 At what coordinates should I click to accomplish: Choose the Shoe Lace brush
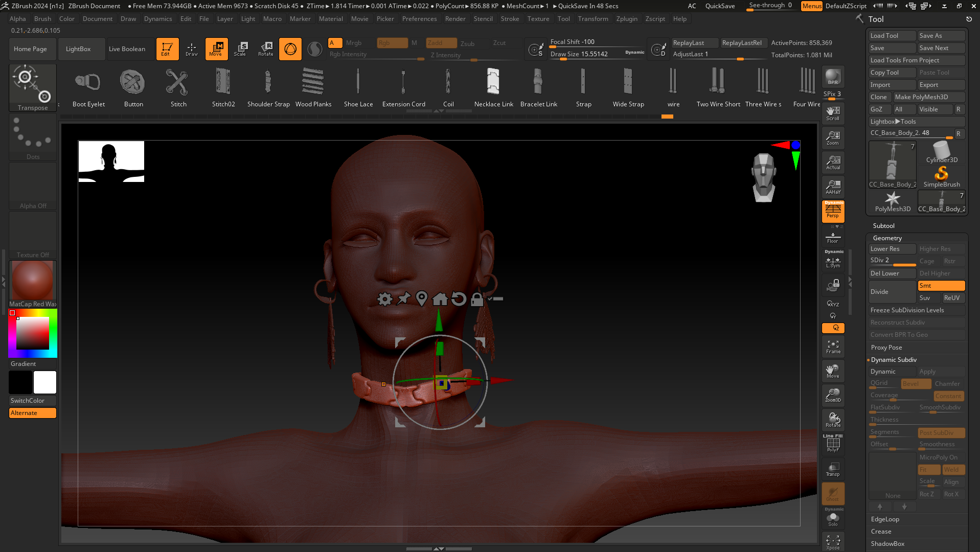358,87
